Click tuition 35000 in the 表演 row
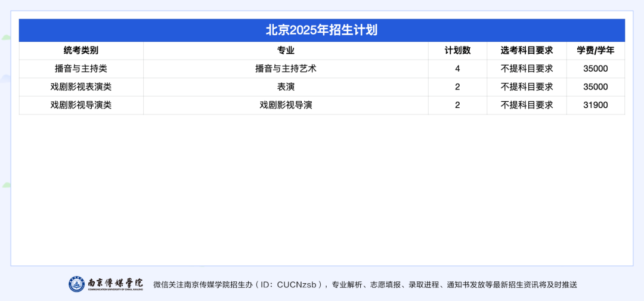 click(596, 86)
